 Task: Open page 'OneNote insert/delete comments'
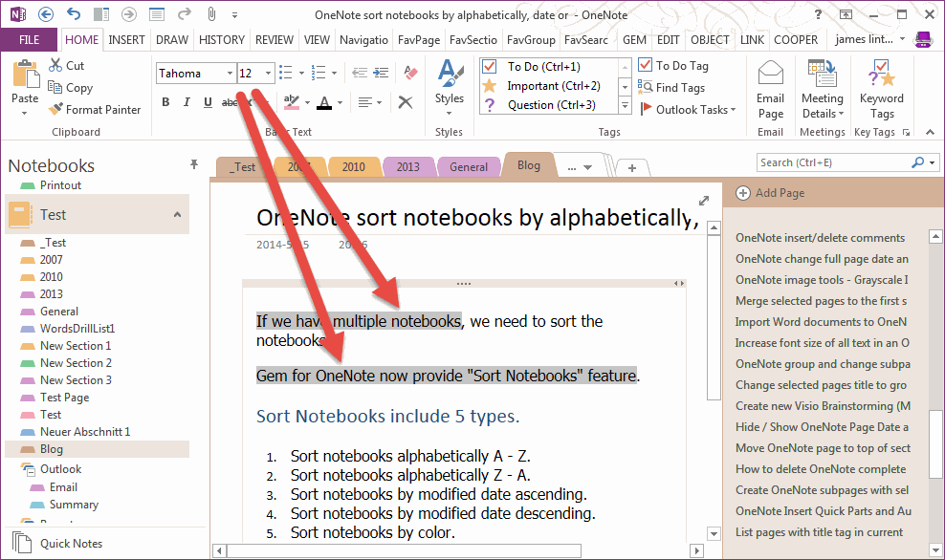pos(821,238)
